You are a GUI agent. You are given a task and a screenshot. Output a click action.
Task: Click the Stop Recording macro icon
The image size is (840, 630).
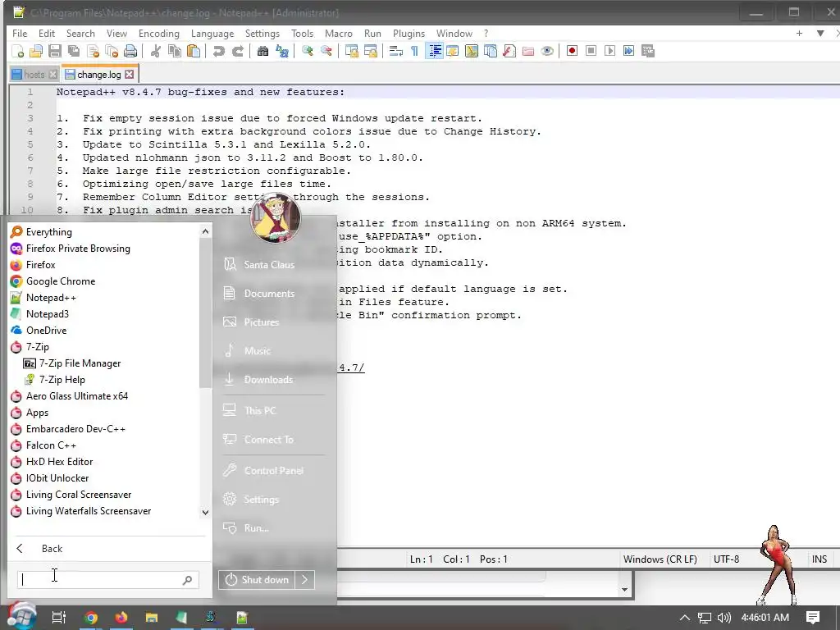[x=591, y=51]
